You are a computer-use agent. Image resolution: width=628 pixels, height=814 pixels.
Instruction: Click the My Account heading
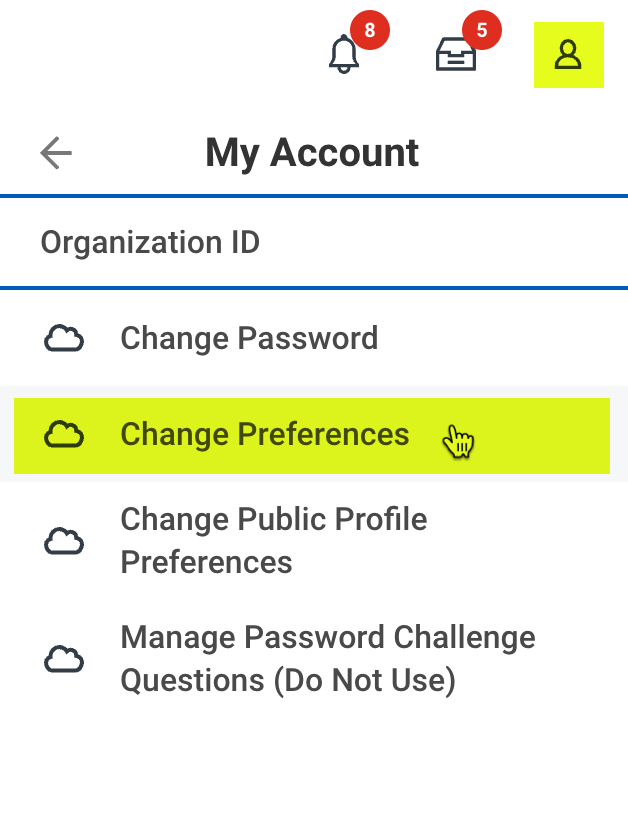tap(312, 153)
